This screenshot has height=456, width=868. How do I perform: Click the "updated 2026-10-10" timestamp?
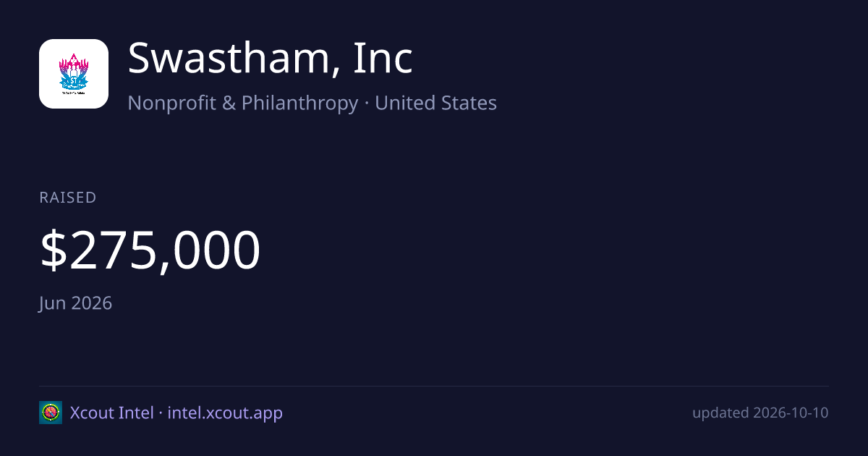coord(760,413)
